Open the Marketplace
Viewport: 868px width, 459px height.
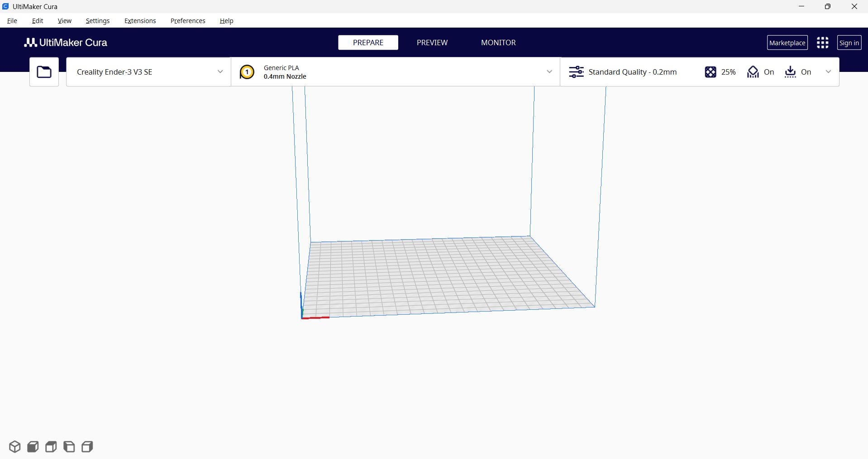click(x=787, y=42)
